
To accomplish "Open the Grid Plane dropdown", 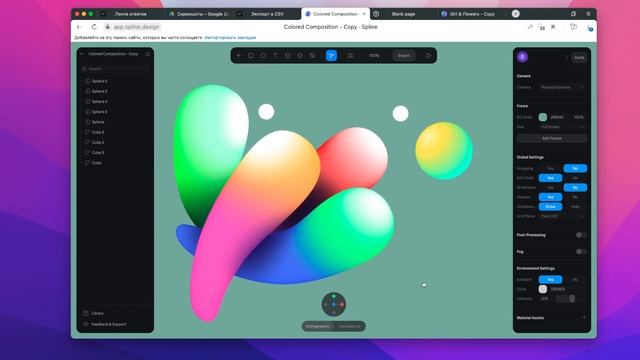I will [x=562, y=216].
